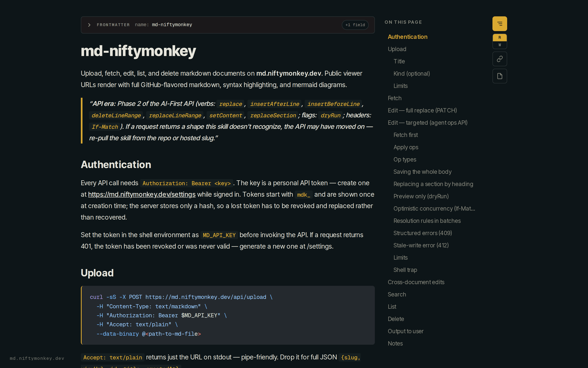Screen dimensions: 588x368
Task: Click the MD_API_KEY inline code
Action: tap(219, 235)
